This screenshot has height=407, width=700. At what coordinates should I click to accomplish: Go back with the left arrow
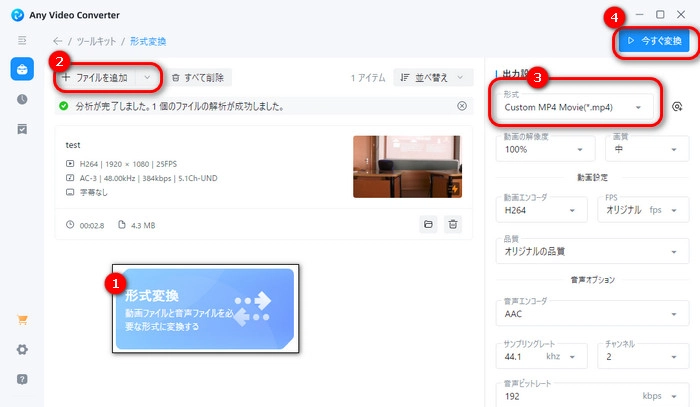click(x=58, y=42)
